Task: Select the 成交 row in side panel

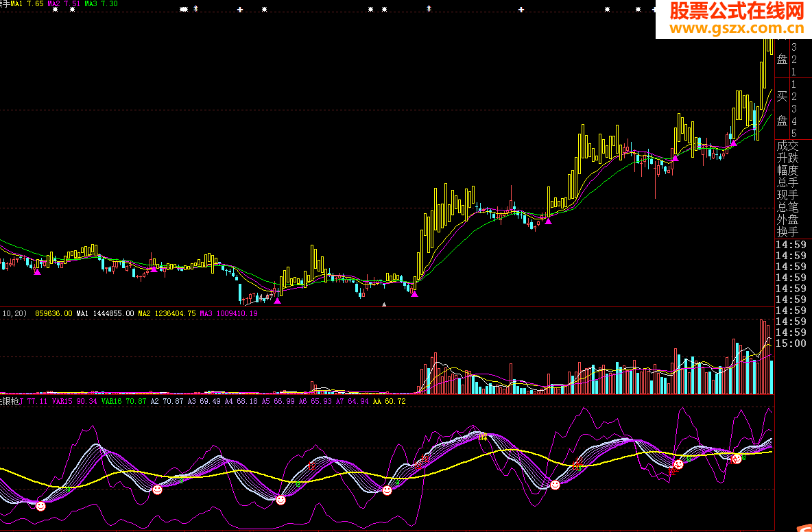Action: [788, 146]
